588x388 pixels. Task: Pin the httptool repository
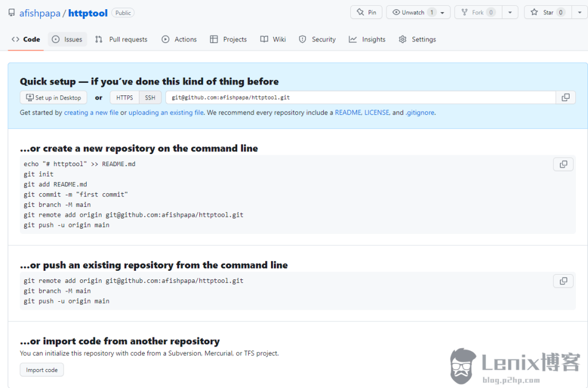click(366, 12)
